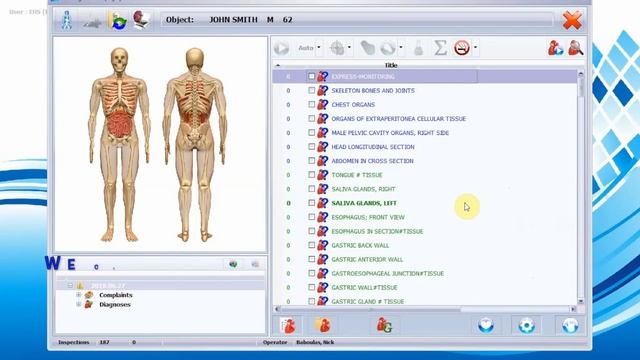
Task: Click the greyed-out play button
Action: [281, 48]
